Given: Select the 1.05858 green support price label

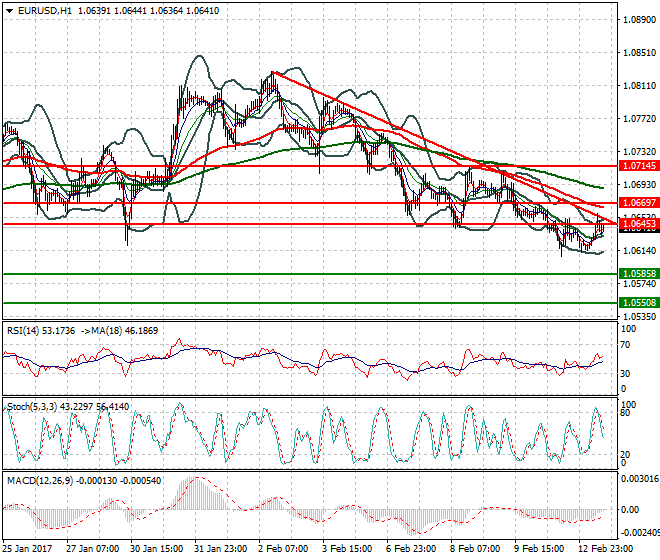Looking at the screenshot, I should tap(639, 274).
